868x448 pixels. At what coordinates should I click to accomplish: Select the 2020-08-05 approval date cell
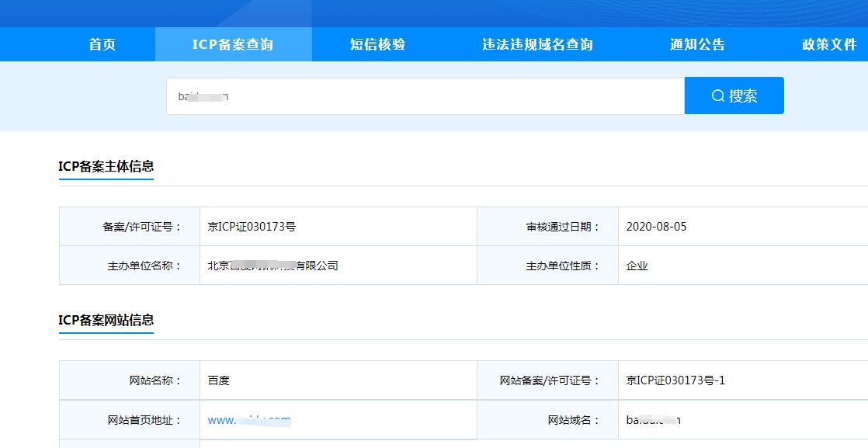click(658, 226)
